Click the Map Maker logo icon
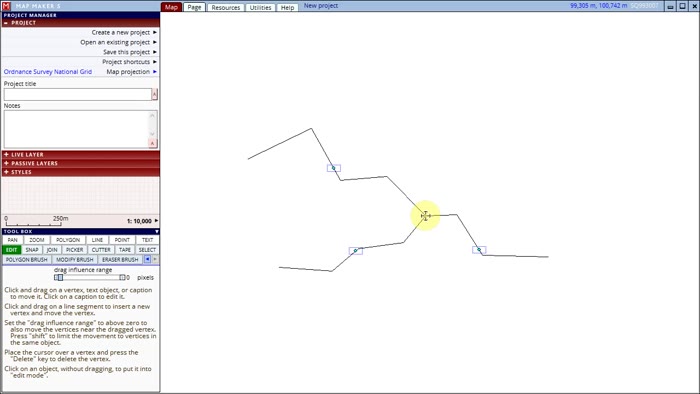This screenshot has width=700, height=394. (6, 6)
